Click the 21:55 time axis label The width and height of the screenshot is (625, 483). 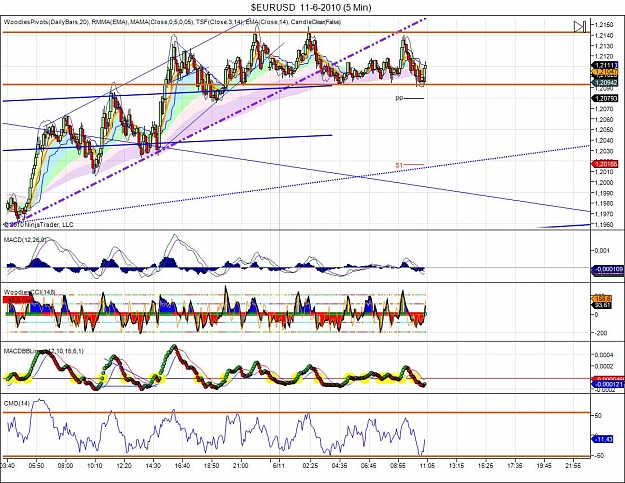click(x=573, y=465)
